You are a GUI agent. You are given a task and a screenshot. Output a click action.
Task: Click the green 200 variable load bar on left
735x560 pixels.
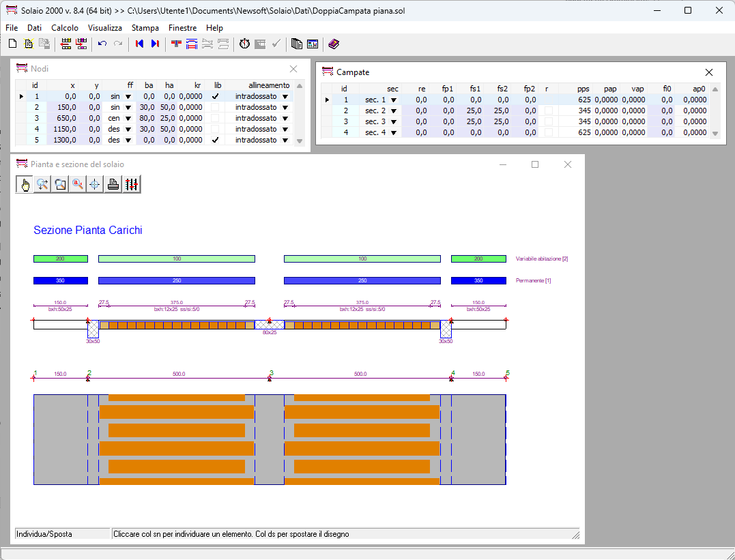61,259
